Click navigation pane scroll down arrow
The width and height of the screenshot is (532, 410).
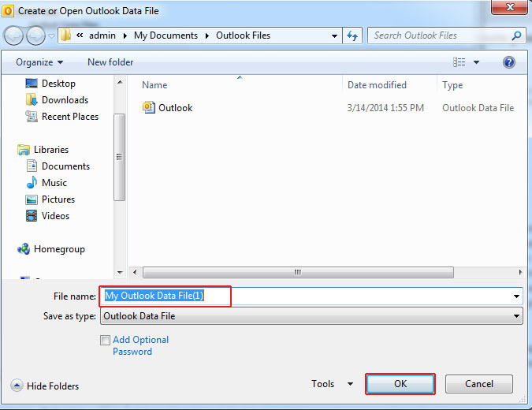coord(120,272)
